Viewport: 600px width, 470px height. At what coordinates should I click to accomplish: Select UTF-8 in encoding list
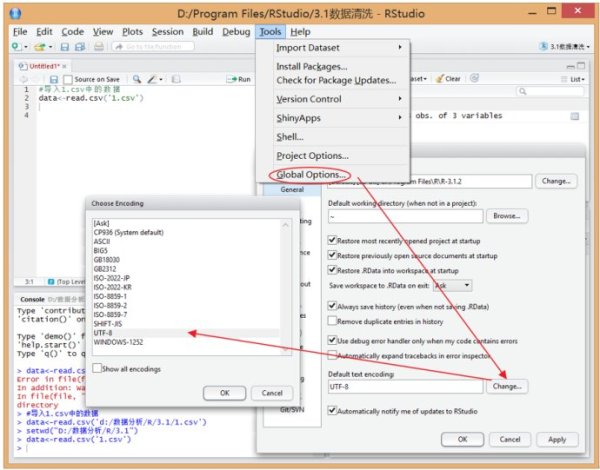tap(186, 333)
